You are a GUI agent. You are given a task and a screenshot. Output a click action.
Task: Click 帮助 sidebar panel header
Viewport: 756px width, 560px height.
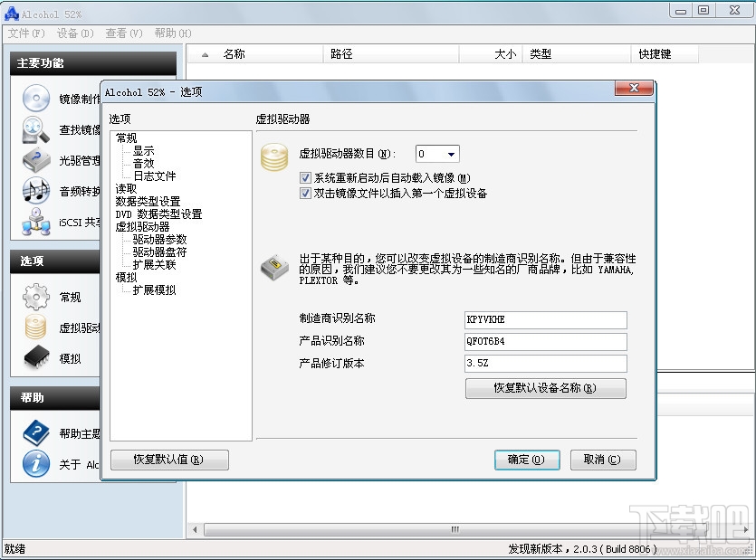[55, 397]
